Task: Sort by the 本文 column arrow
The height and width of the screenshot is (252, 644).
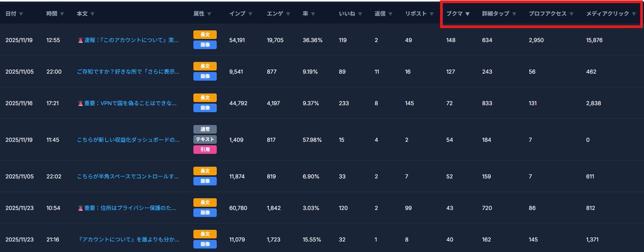Action: pos(93,13)
